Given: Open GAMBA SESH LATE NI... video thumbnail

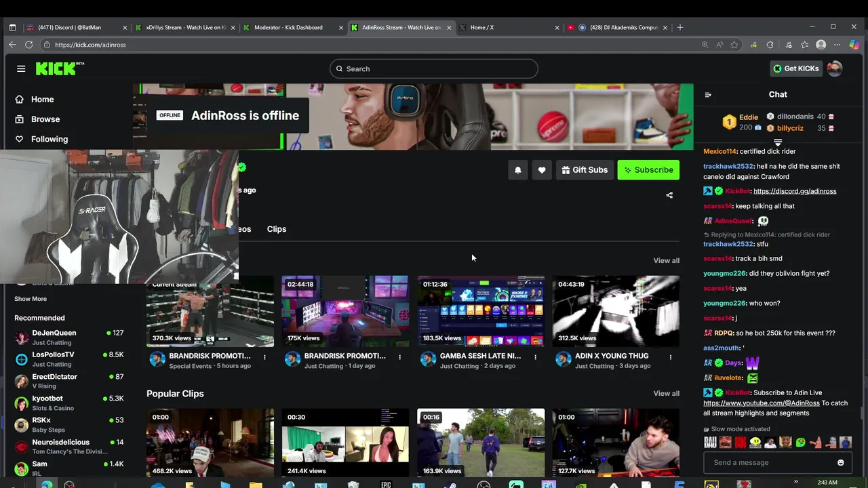Looking at the screenshot, I should (x=481, y=311).
